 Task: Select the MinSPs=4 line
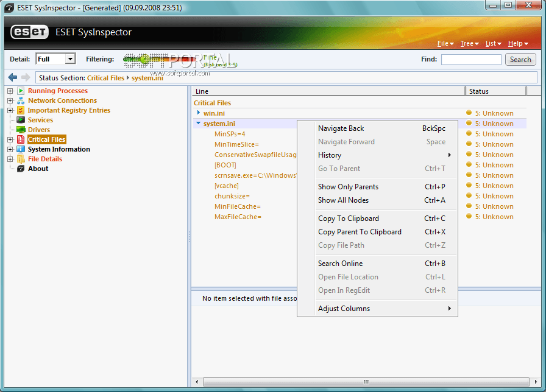pos(230,134)
